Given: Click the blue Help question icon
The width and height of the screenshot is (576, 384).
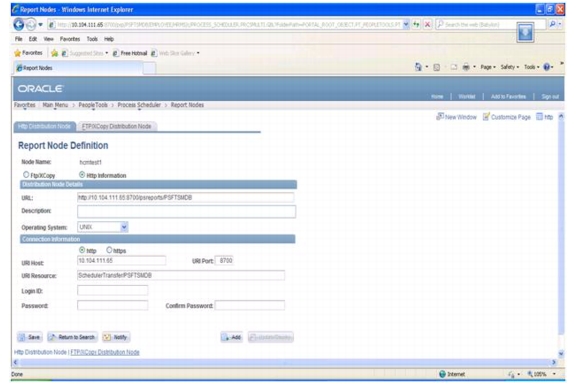Looking at the screenshot, I should coord(547,67).
